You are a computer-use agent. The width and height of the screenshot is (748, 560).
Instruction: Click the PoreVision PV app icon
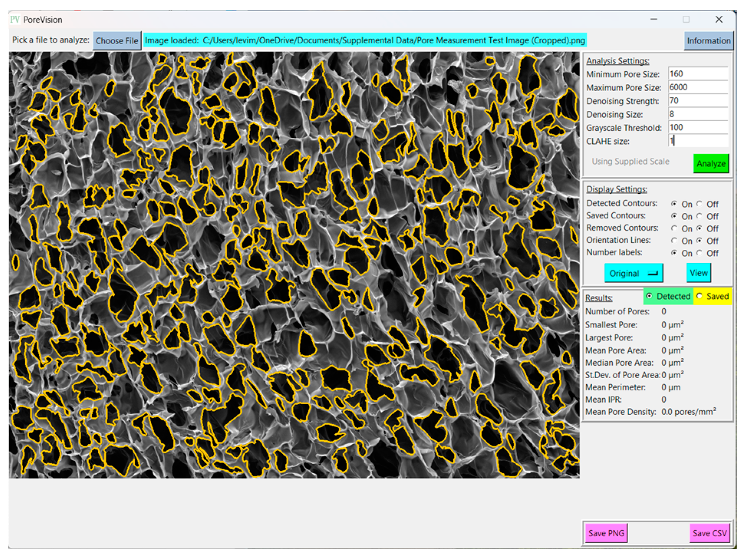[15, 19]
